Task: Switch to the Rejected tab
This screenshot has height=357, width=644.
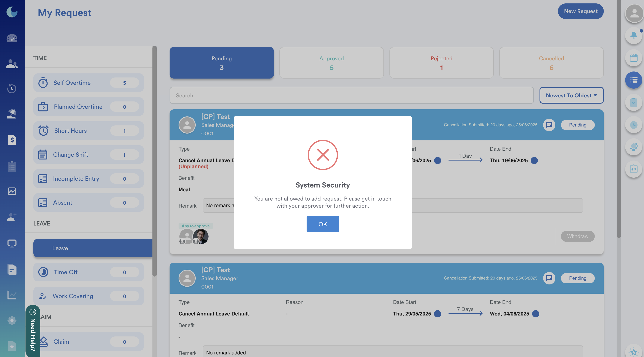Action: pyautogui.click(x=441, y=63)
